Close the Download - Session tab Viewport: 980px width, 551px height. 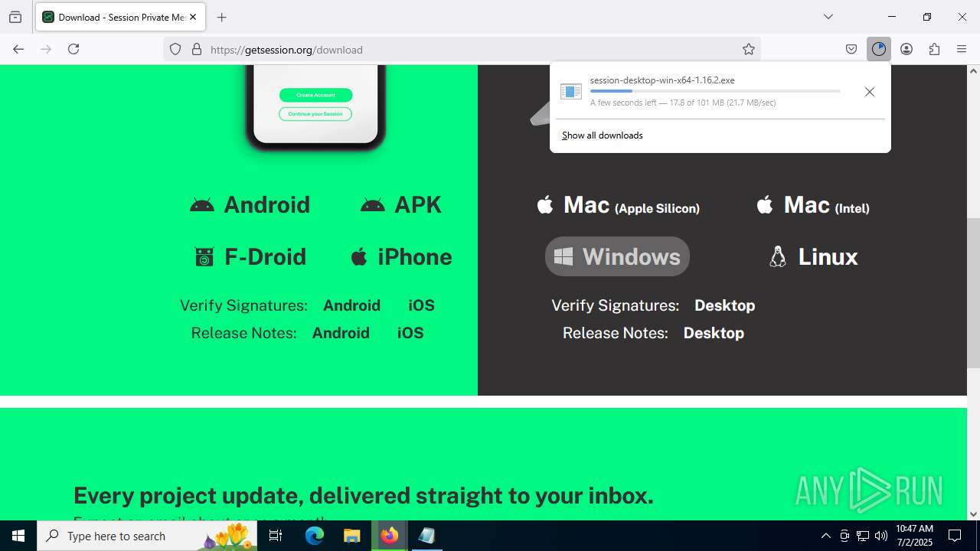(x=193, y=17)
